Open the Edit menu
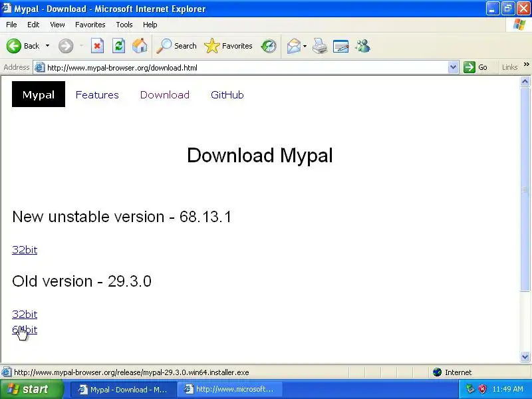 point(33,25)
